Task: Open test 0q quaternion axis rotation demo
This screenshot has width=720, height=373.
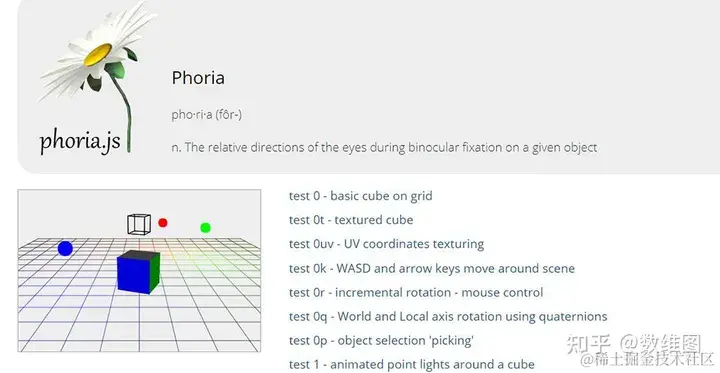Action: [x=448, y=316]
